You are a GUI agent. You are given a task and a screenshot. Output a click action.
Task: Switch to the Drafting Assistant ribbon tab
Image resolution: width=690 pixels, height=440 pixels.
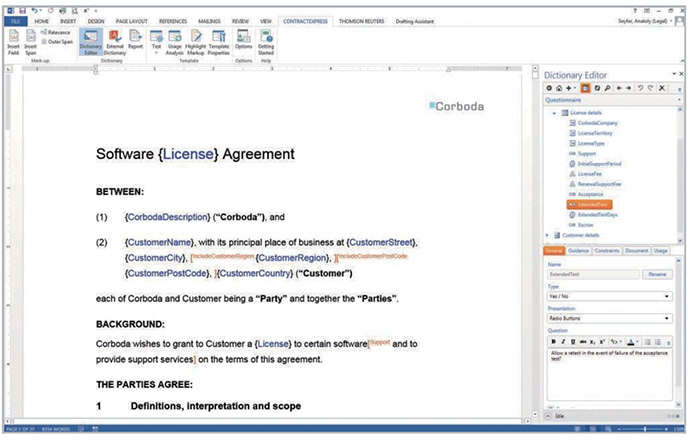(415, 21)
